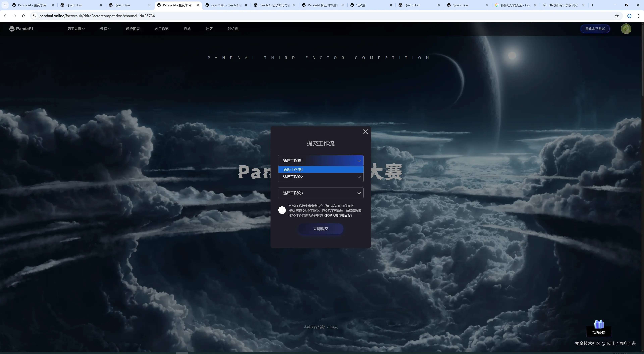The width and height of the screenshot is (644, 354).
Task: Bookmark this page with star icon
Action: click(617, 16)
